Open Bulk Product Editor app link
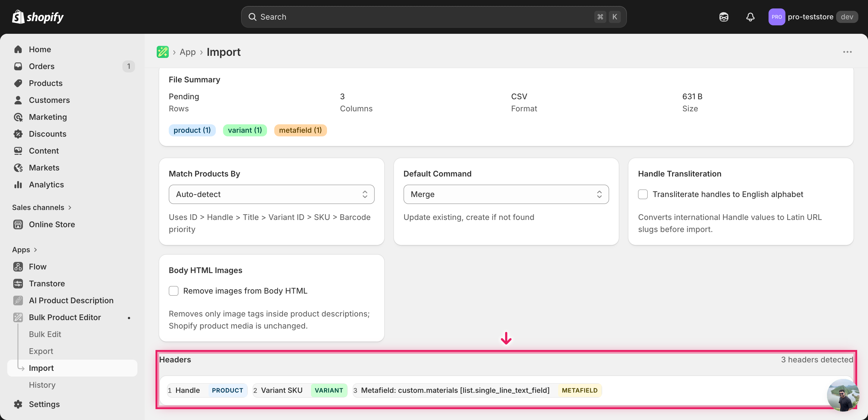This screenshot has height=420, width=868. point(65,317)
